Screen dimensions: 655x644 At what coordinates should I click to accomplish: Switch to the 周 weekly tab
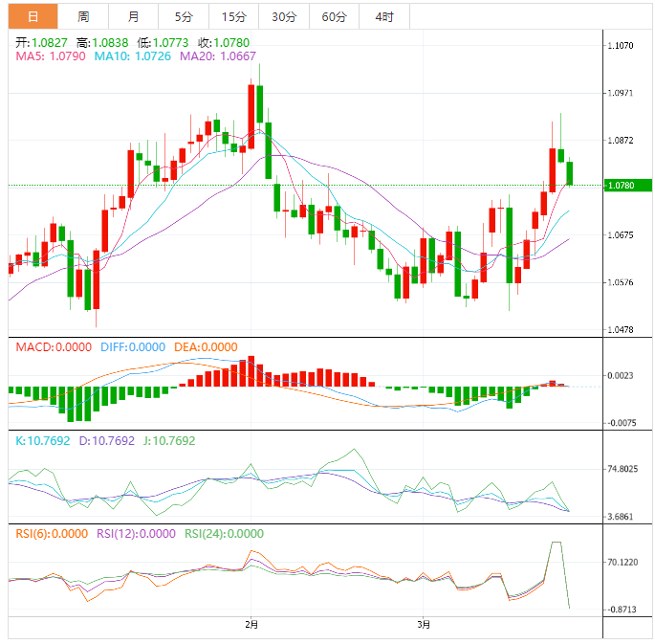[x=83, y=16]
